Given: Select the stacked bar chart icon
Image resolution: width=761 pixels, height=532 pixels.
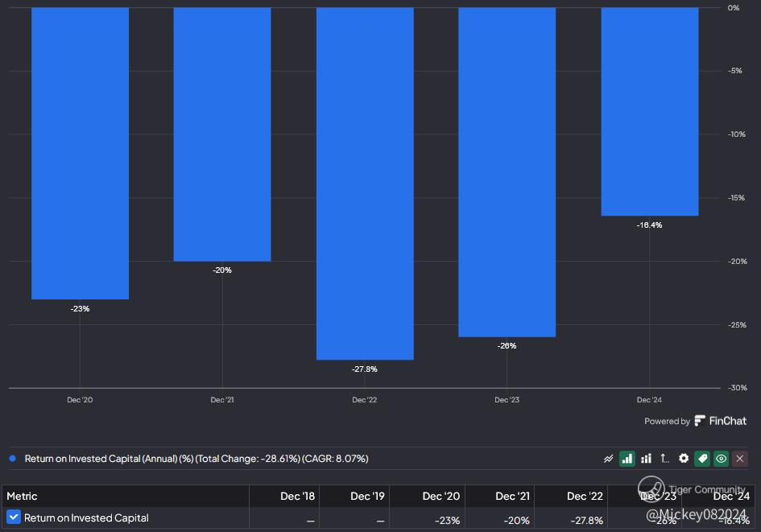Looking at the screenshot, I should click(646, 459).
